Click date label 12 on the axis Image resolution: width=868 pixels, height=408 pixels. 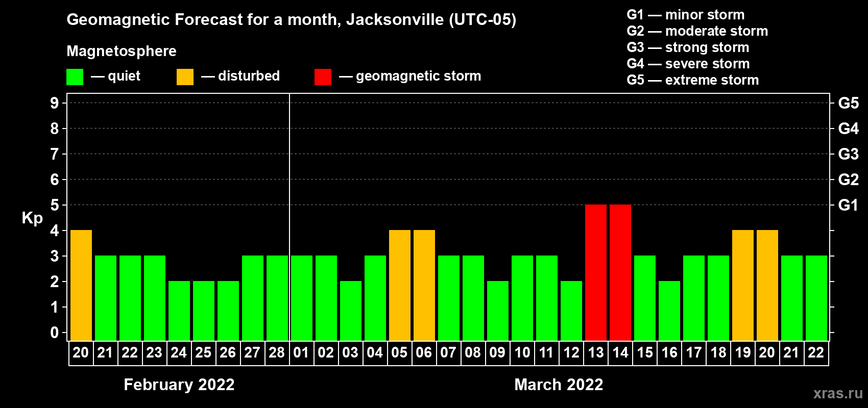[571, 352]
